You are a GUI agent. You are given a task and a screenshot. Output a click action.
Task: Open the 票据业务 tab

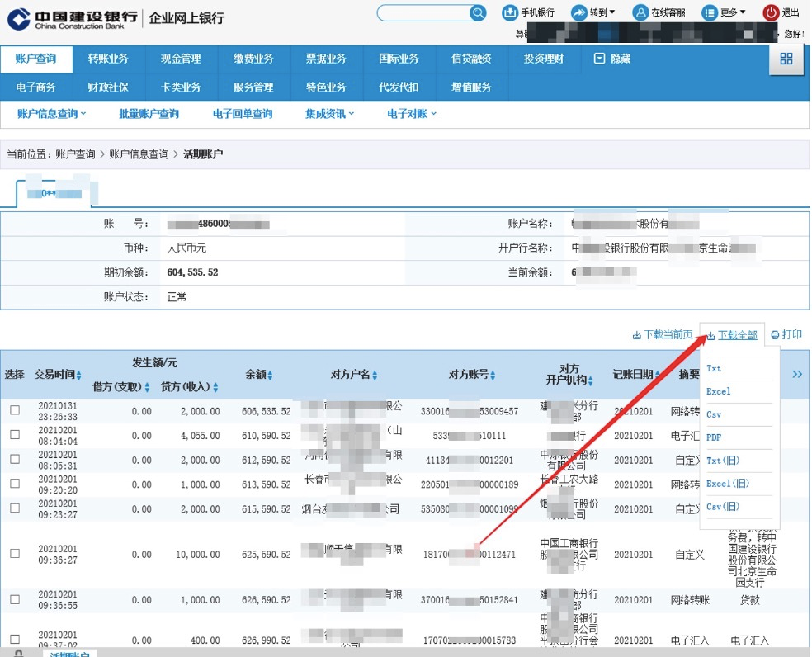point(326,59)
